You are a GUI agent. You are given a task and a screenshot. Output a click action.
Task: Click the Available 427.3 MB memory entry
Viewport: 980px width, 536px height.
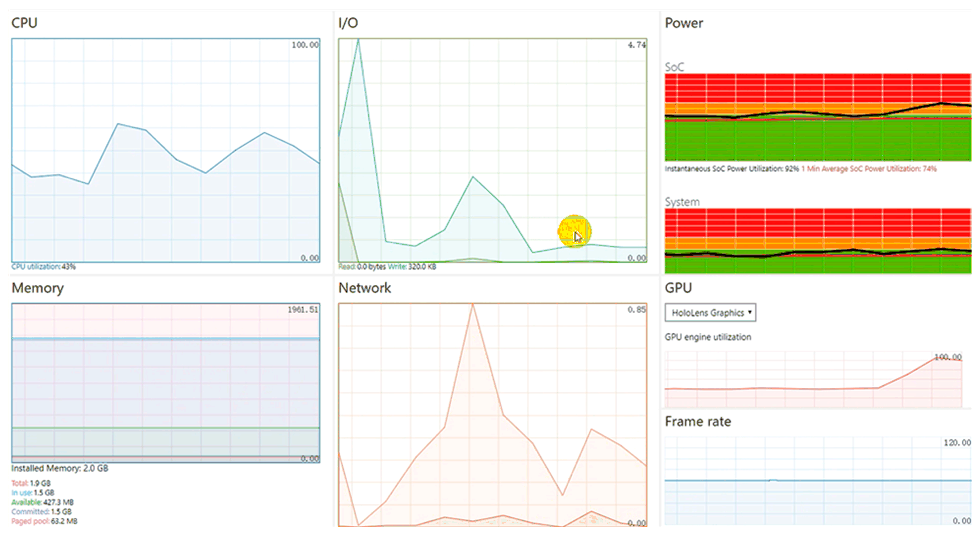pyautogui.click(x=43, y=502)
